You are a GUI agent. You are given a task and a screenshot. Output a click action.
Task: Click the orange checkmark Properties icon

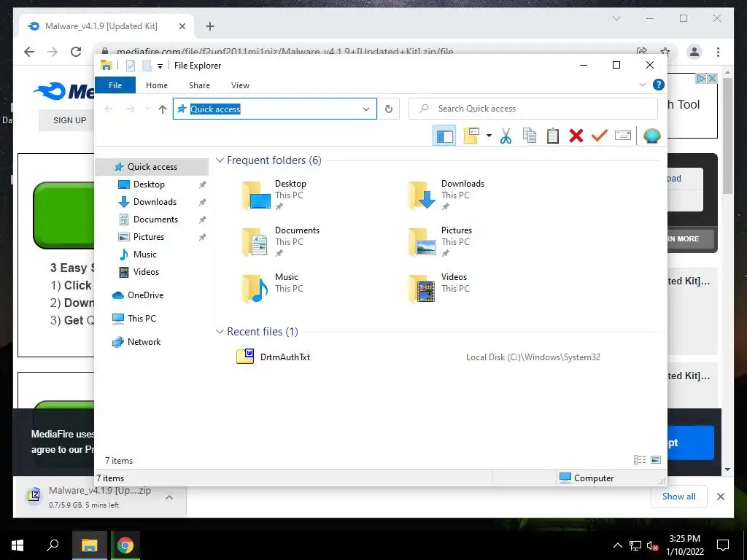tap(600, 136)
